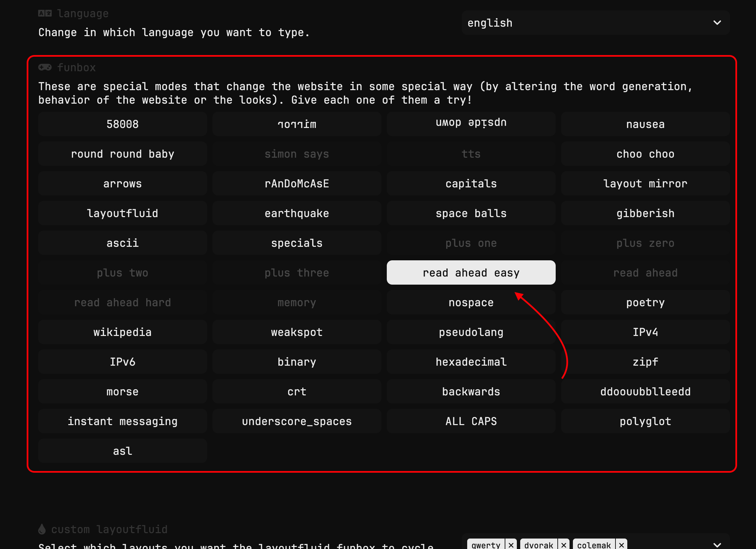Click the custom layoutfluid section heading

109,529
